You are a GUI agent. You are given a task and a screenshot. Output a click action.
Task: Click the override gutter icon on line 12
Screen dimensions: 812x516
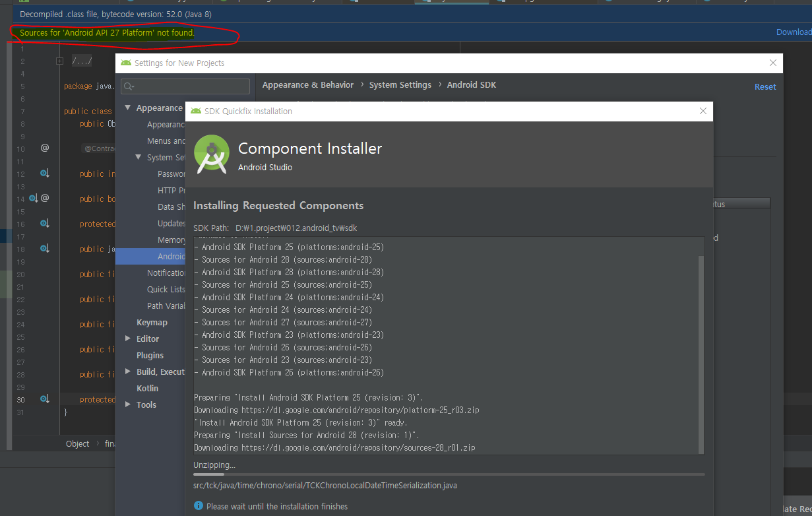click(x=45, y=174)
